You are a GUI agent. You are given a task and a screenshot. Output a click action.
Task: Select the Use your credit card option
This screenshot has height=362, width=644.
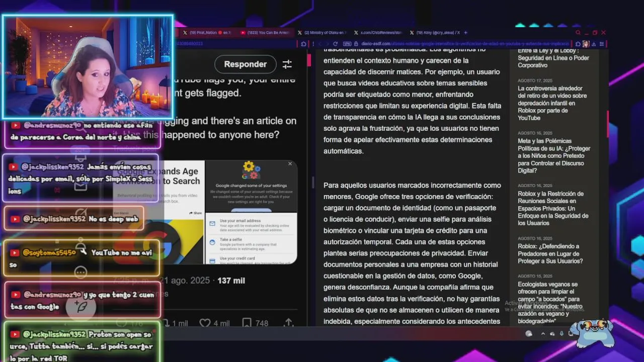click(251, 259)
